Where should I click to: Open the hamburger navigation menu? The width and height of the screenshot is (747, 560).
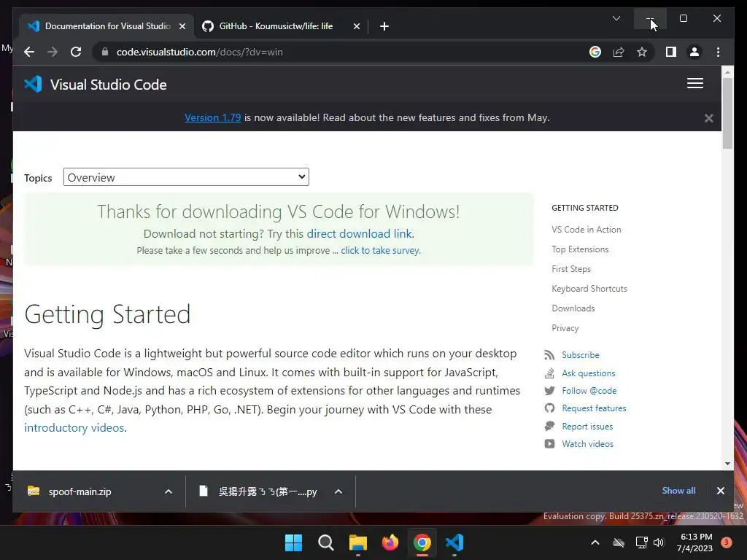(x=695, y=83)
